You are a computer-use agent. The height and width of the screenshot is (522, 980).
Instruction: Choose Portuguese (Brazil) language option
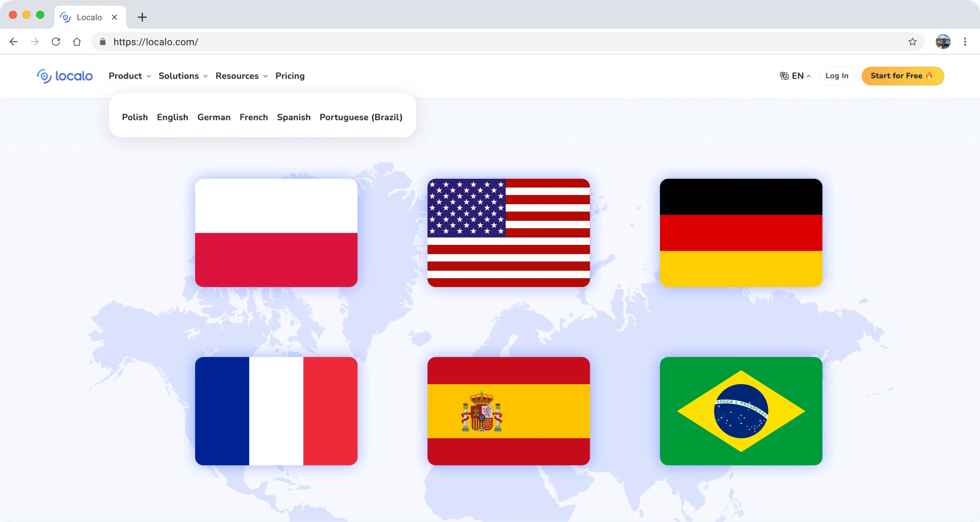click(361, 117)
